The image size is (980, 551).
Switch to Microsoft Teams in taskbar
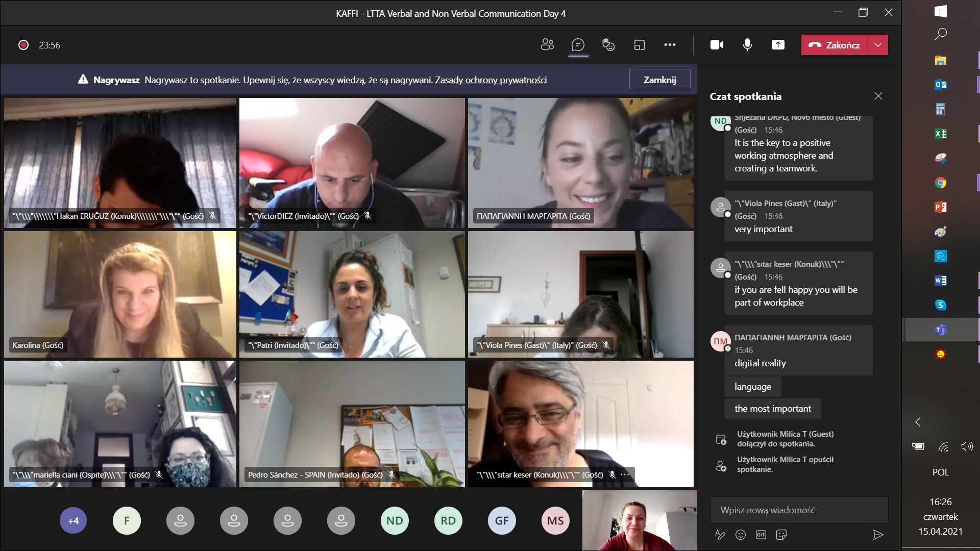(941, 330)
